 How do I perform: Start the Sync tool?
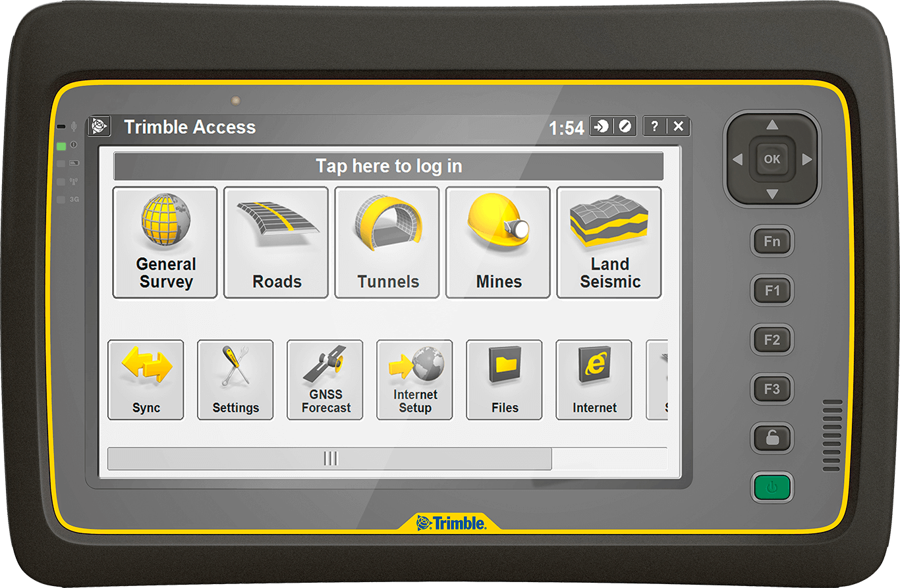click(146, 380)
